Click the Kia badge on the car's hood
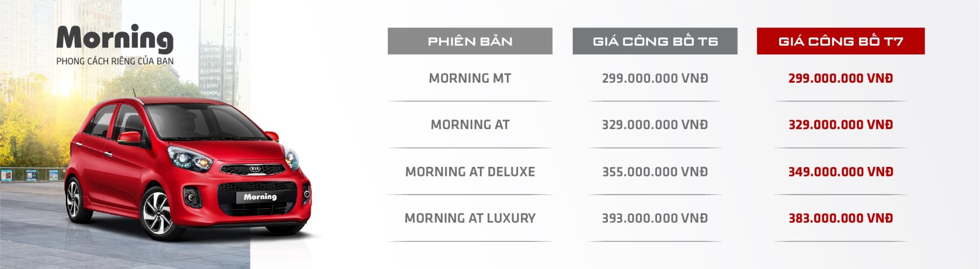Viewport: 980px width, 269px height. pyautogui.click(x=254, y=168)
